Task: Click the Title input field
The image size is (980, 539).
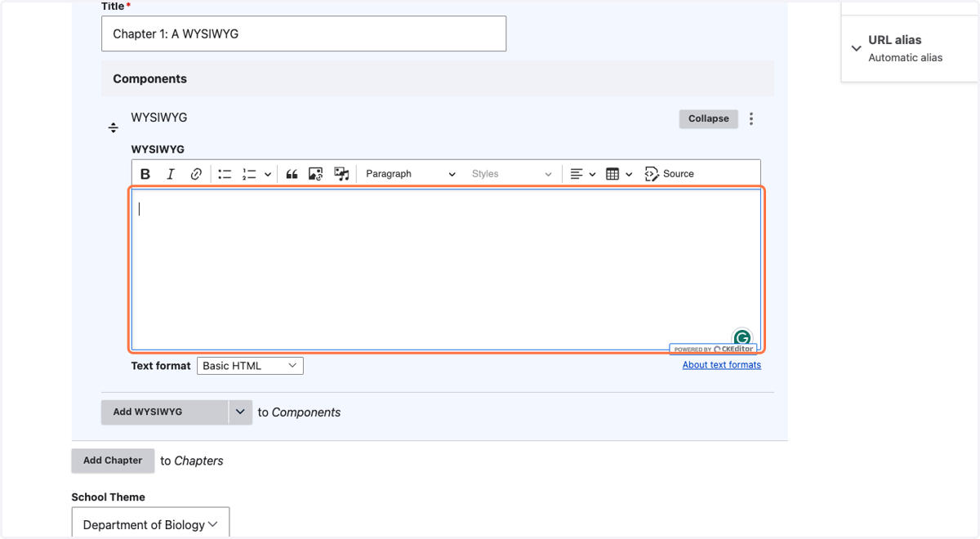Action: pyautogui.click(x=304, y=33)
